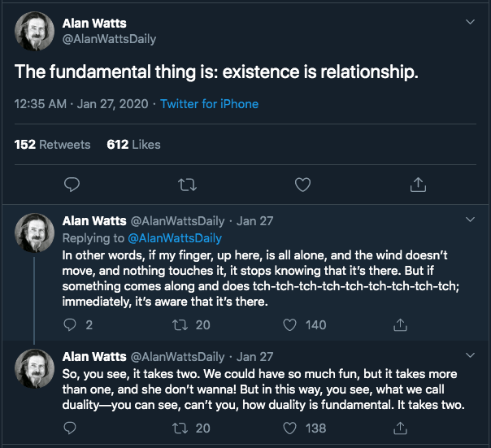Retweet the it takes two tweet
The height and width of the screenshot is (448, 491).
(180, 428)
